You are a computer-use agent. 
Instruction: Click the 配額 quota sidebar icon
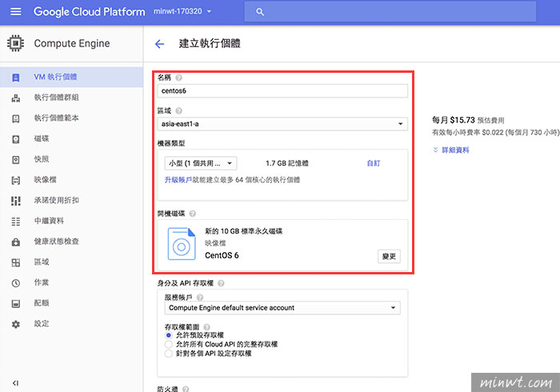pos(16,304)
